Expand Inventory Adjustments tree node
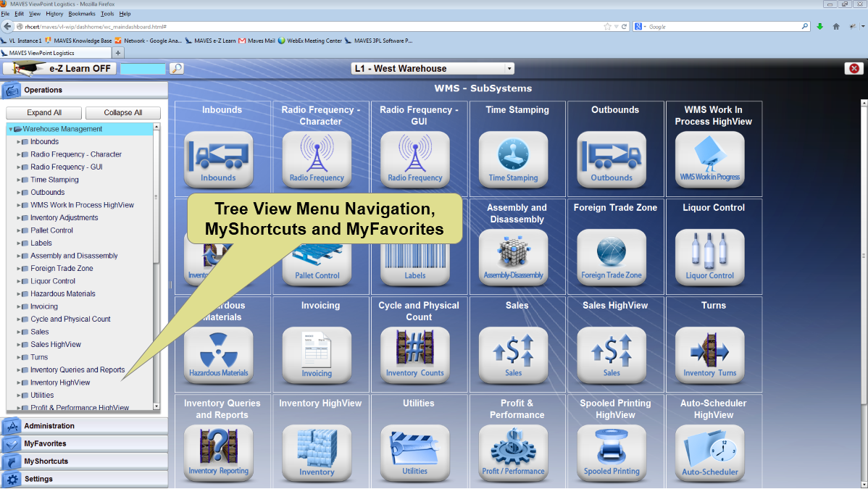Viewport: 868px width, 489px height. [18, 218]
